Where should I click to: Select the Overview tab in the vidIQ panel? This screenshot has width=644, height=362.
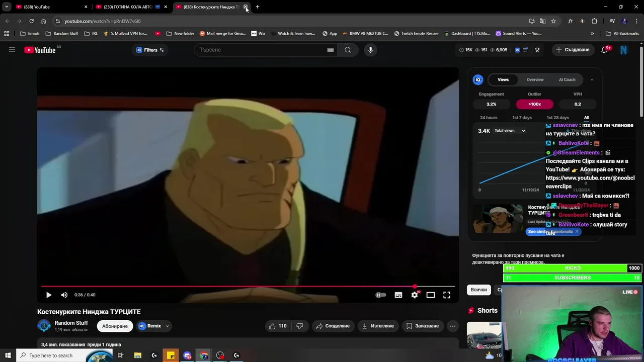(535, 79)
